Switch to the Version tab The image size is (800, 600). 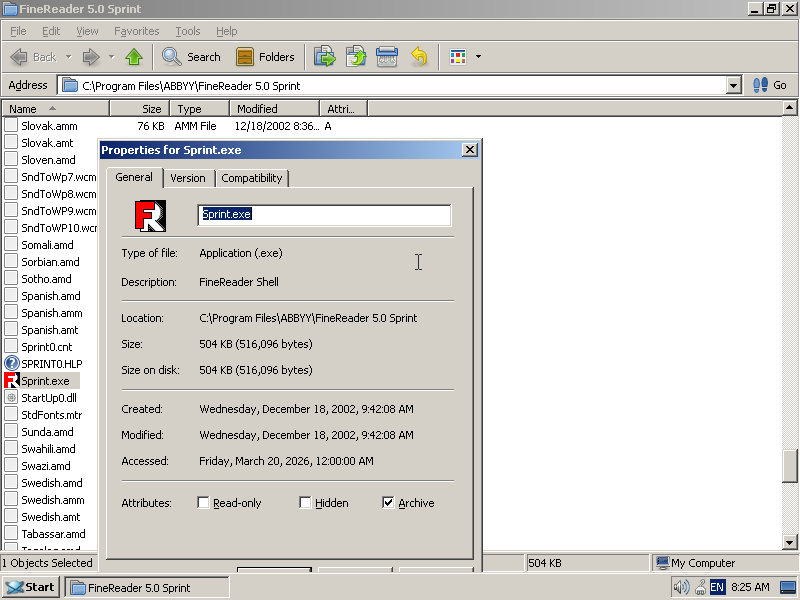(x=188, y=178)
